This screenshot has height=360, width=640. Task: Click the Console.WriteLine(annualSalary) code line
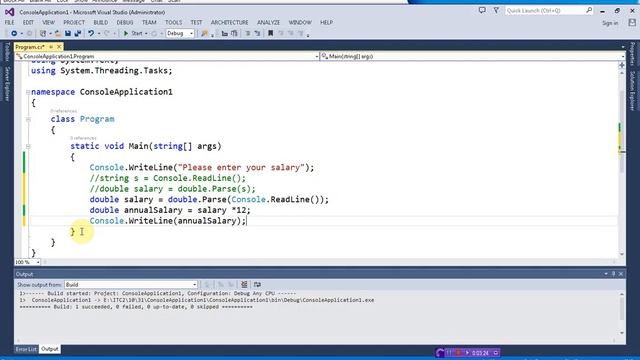coord(168,221)
